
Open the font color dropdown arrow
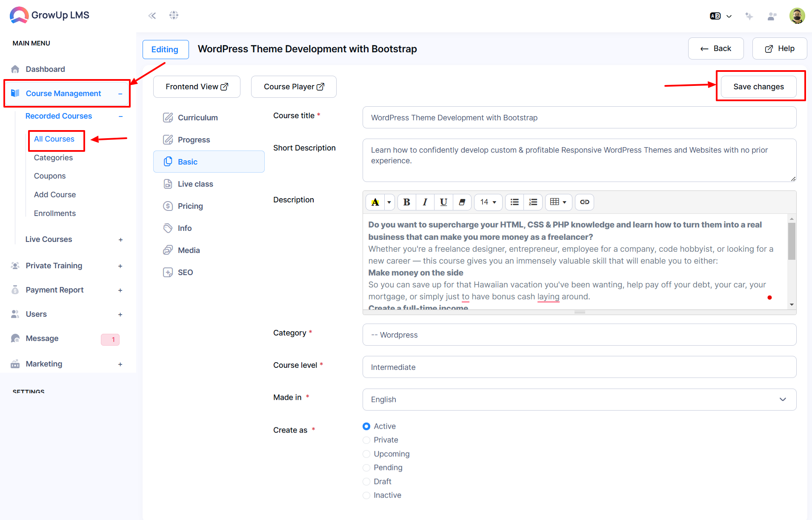point(389,202)
